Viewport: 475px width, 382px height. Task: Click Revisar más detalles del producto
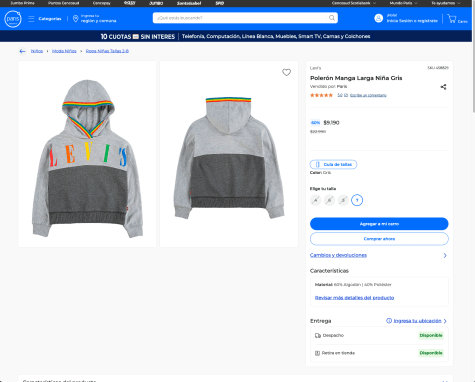tap(354, 298)
